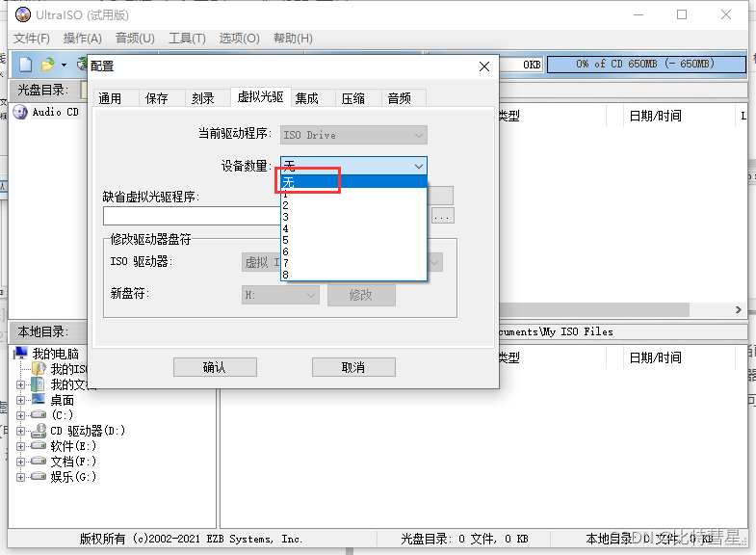756x555 pixels.
Task: Select 文档(F:) in local tree
Action: 73,462
